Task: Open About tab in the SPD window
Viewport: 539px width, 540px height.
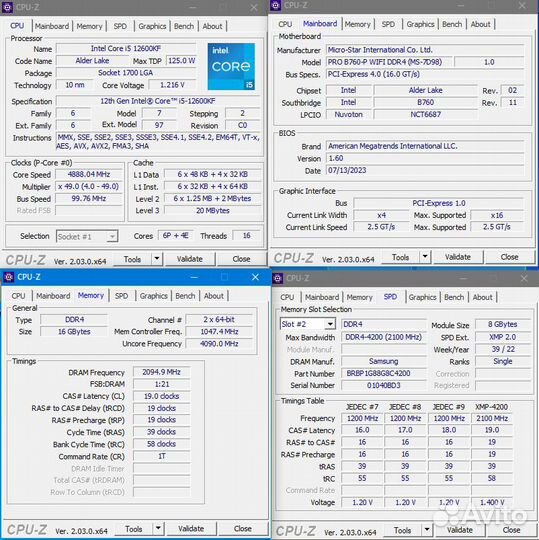Action: (x=482, y=297)
